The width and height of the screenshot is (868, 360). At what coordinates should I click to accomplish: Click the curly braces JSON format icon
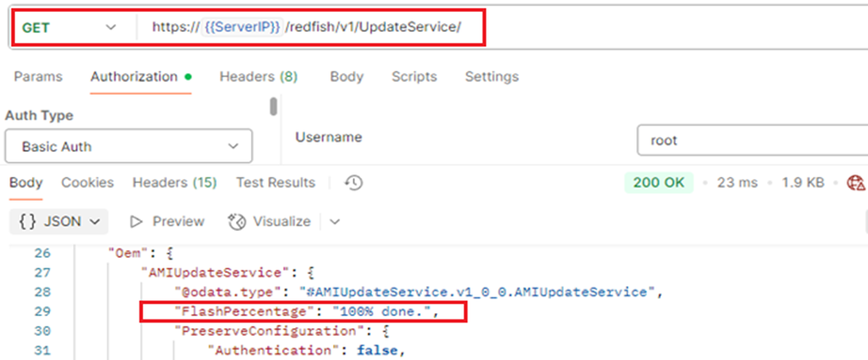(27, 221)
